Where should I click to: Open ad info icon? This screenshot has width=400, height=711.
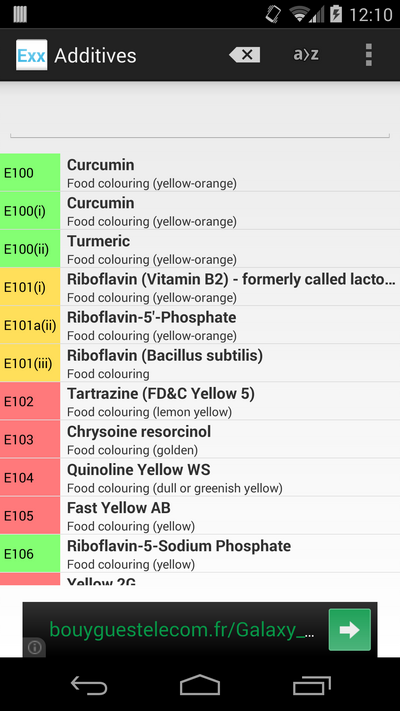coord(34,648)
